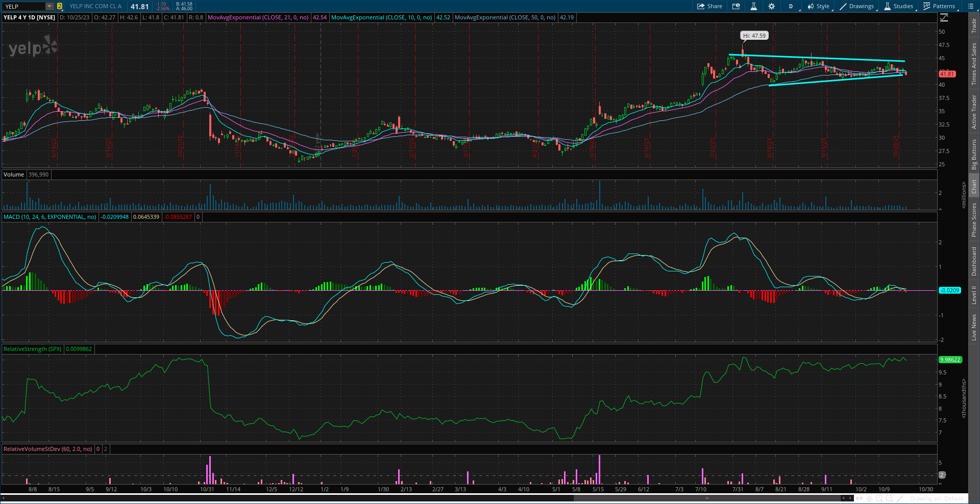
Task: Click the upper cyan trendline on the chart
Action: click(x=817, y=58)
